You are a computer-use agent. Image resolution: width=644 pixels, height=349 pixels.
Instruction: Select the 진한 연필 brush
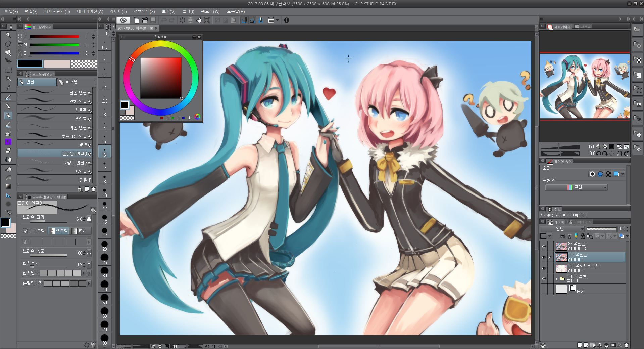[55, 92]
